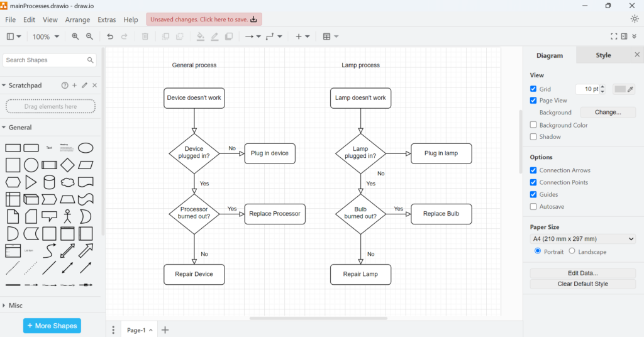Viewport: 644px width, 337px height.
Task: Select the Landscape radio button
Action: pos(572,251)
